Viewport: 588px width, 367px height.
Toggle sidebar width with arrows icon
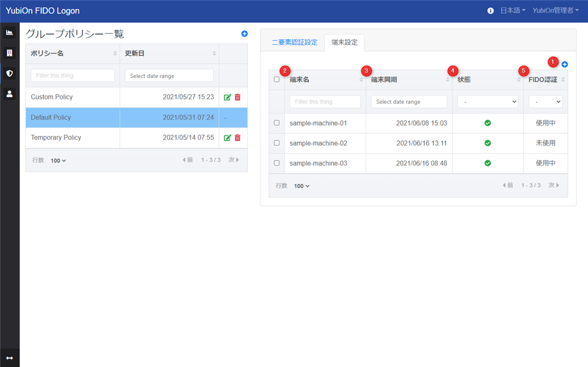pos(9,358)
